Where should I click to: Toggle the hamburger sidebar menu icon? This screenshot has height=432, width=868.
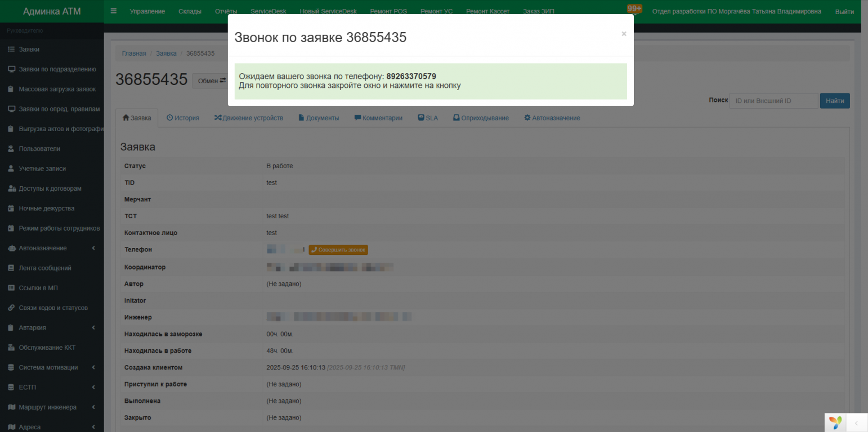[114, 11]
